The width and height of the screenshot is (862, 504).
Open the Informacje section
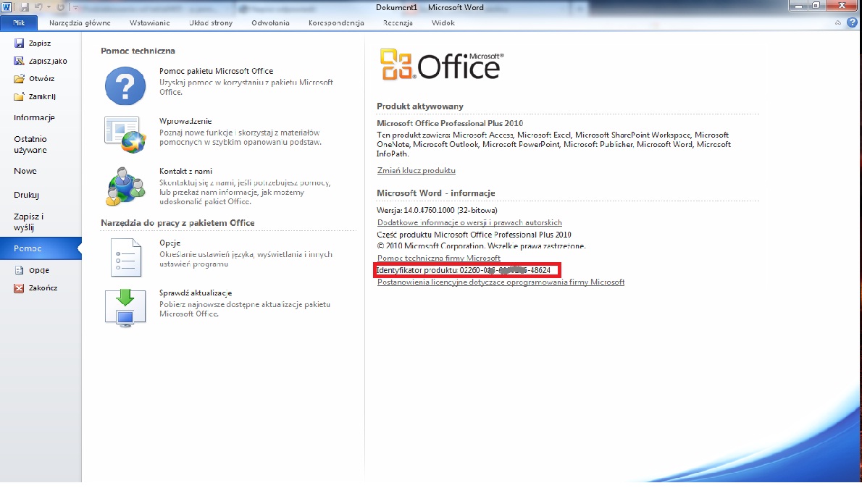pyautogui.click(x=34, y=117)
